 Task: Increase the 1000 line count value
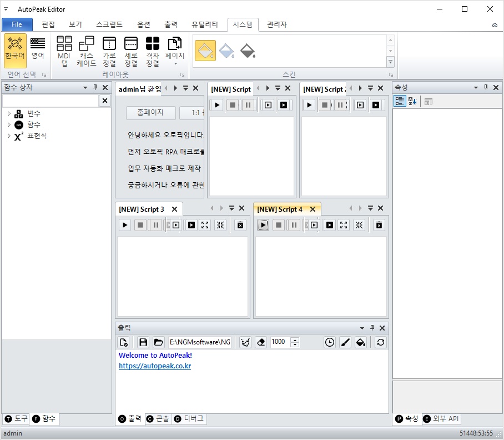[295, 339]
